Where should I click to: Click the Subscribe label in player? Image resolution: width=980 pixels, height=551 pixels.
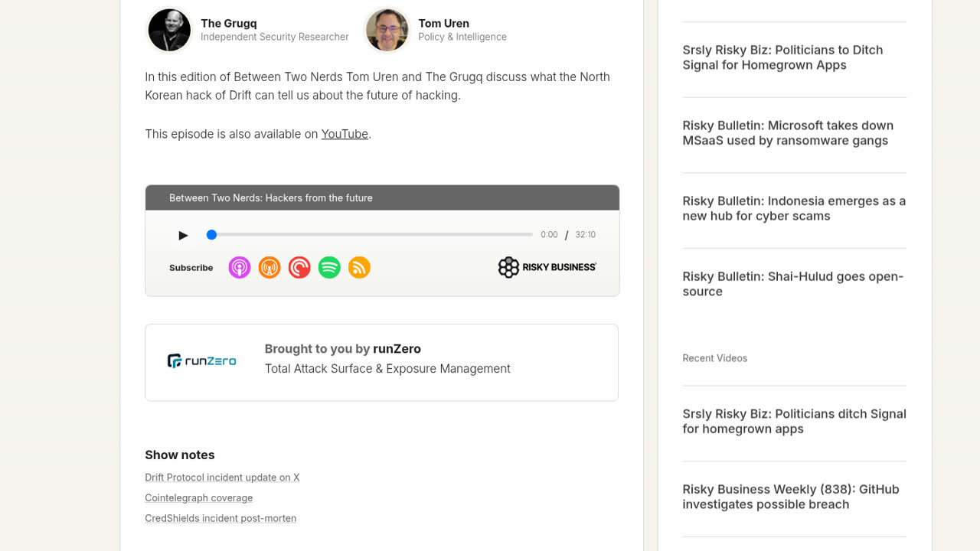click(191, 268)
